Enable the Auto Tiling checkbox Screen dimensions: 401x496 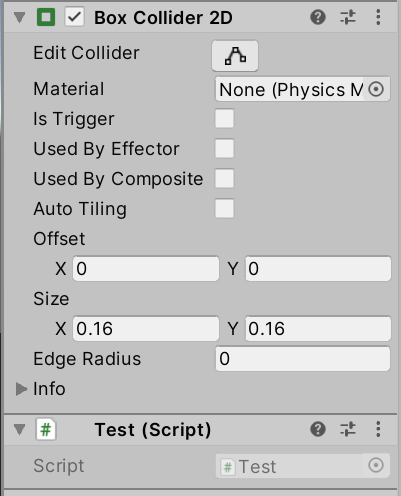[x=224, y=209]
